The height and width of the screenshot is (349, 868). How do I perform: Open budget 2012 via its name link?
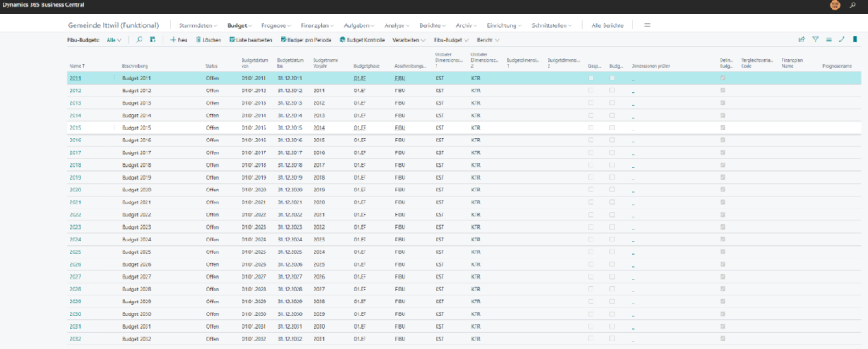(x=75, y=91)
